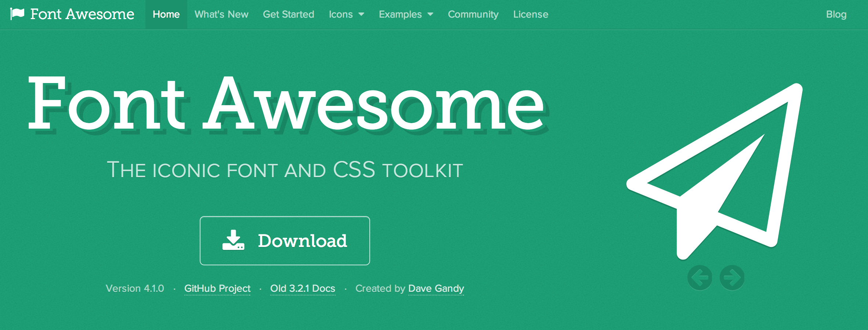The image size is (868, 330).
Task: Click the iconic font and CSS toolkit tagline
Action: pyautogui.click(x=285, y=170)
